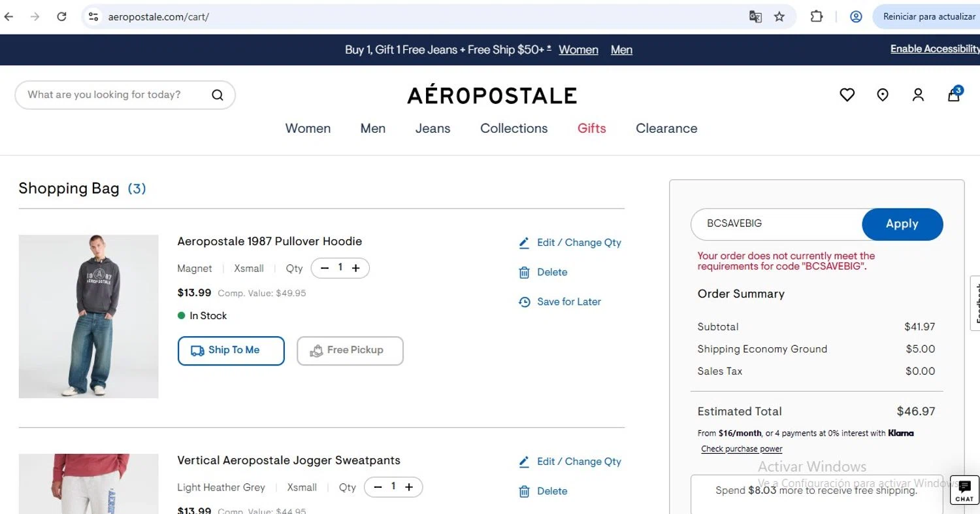
Task: Click the hoodie In Stock status
Action: (x=203, y=316)
